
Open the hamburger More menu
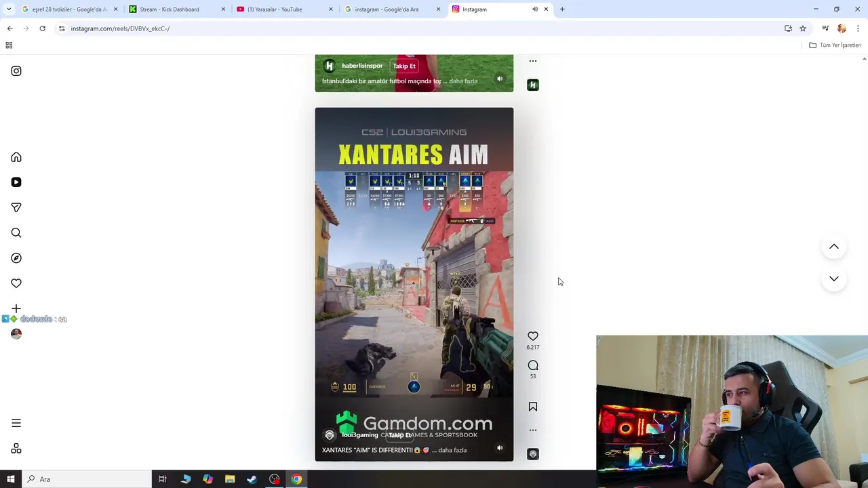[16, 423]
